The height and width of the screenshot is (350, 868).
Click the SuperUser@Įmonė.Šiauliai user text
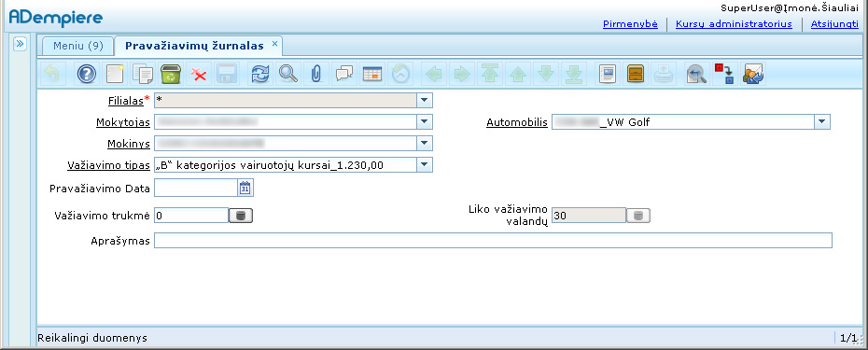tap(790, 7)
